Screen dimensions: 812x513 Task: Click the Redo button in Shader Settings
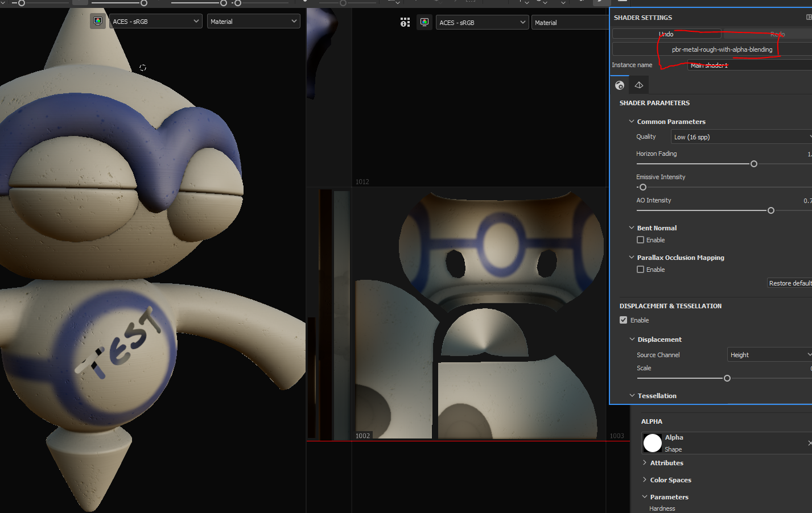click(768, 34)
